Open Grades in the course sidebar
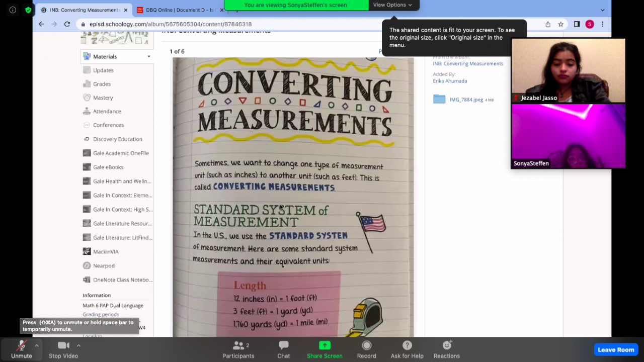 coord(102,84)
